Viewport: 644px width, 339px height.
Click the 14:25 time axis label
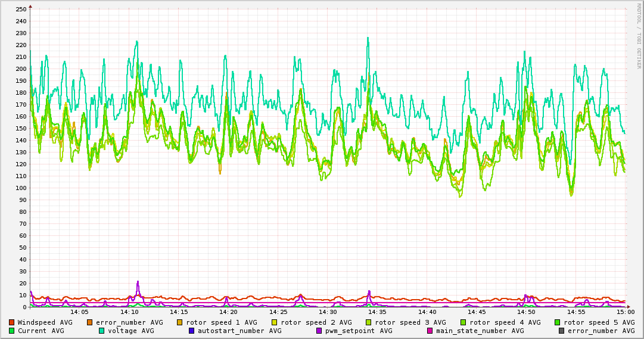[x=278, y=312]
